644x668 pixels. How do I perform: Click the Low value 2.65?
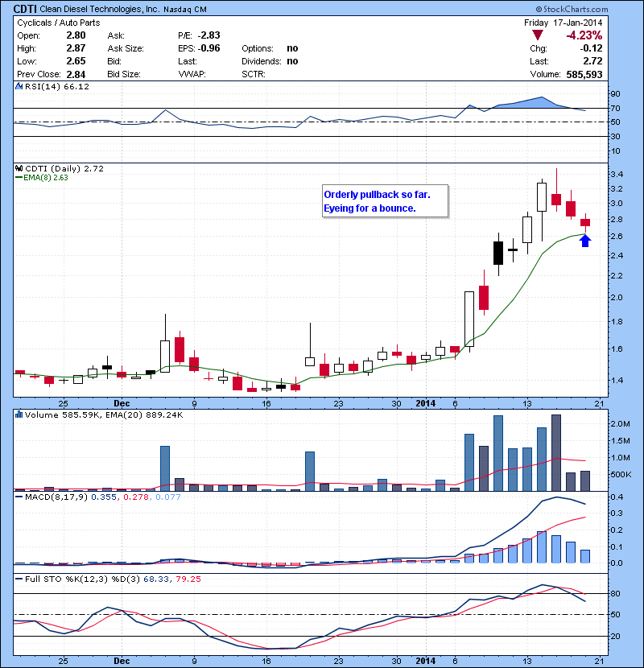point(76,61)
